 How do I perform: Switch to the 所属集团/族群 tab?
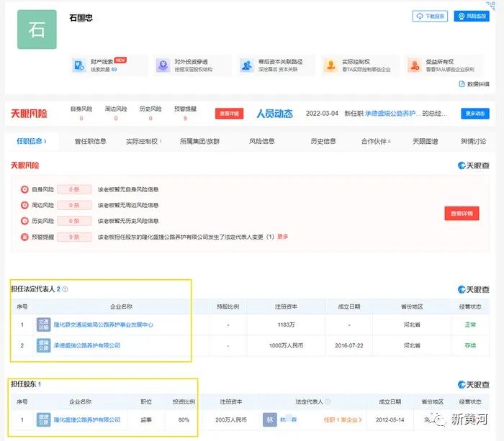tap(199, 141)
